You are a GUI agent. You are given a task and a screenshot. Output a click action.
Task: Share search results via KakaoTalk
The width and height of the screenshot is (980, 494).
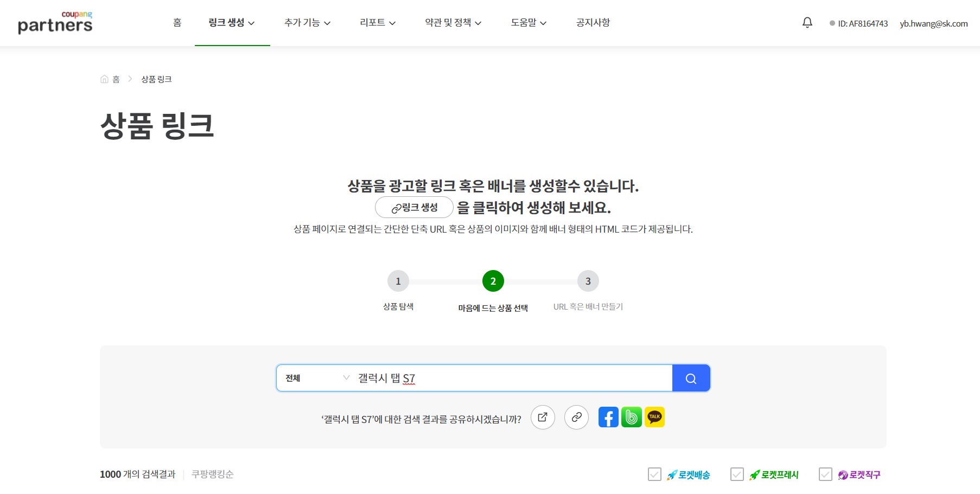(x=654, y=417)
